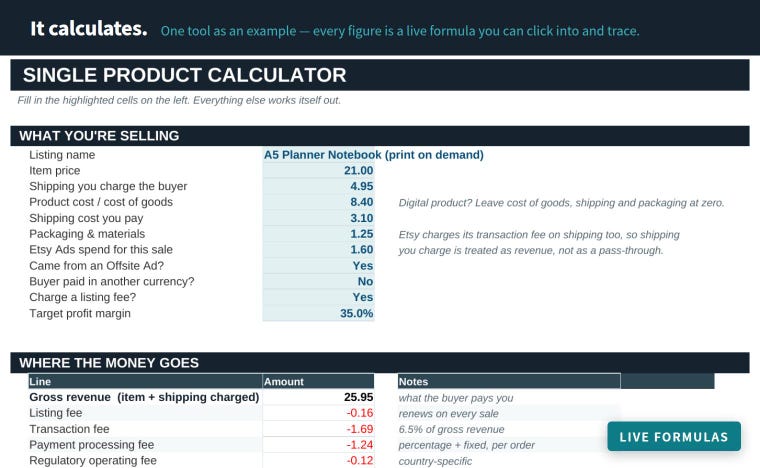Select the Target profit margin 35.0% cell
760x468 pixels.
[318, 313]
